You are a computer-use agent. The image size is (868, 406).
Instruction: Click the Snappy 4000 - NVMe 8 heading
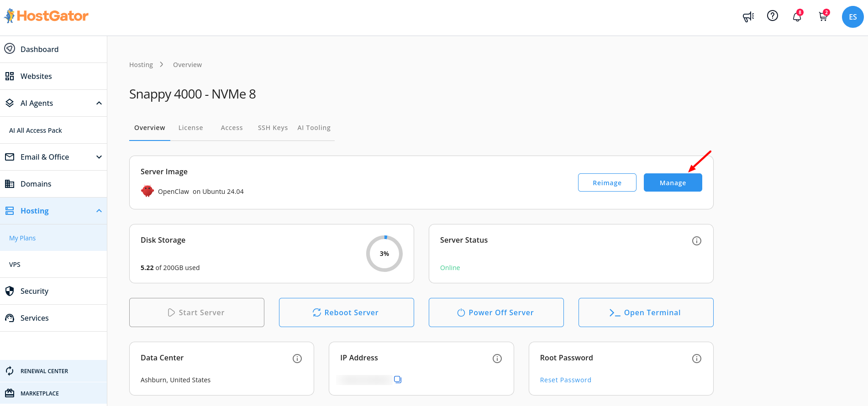click(193, 94)
